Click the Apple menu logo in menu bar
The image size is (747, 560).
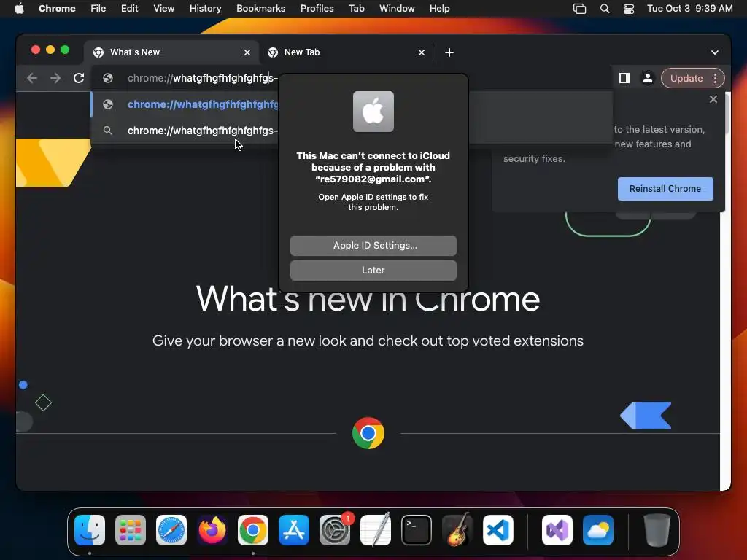click(19, 8)
